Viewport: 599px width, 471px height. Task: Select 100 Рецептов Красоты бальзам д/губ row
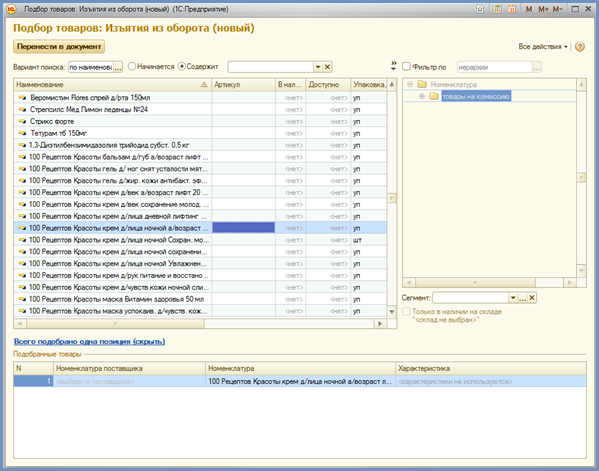point(200,157)
